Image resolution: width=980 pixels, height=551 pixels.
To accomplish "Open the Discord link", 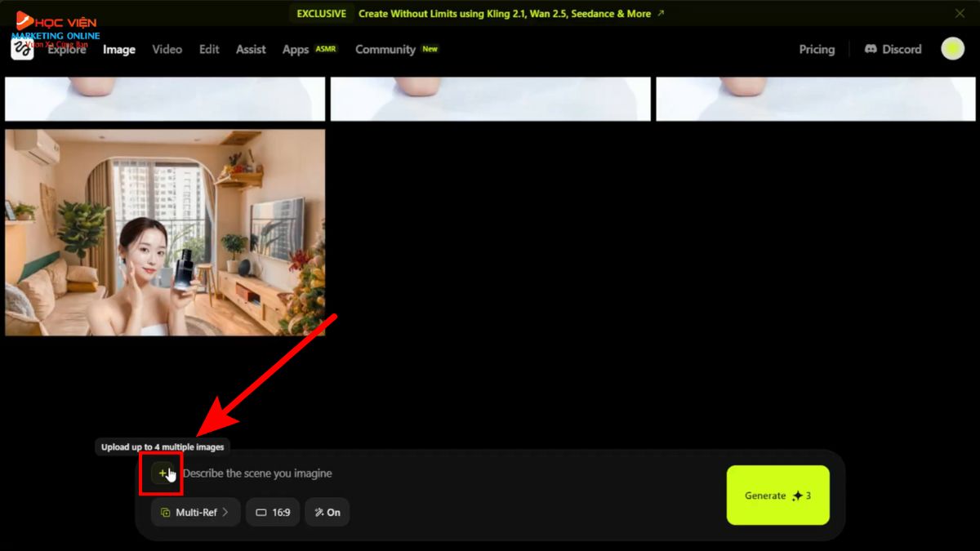I will click(893, 49).
